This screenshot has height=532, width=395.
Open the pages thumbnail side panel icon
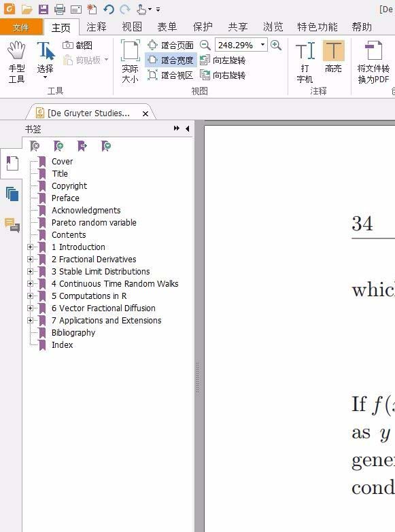tap(12, 194)
